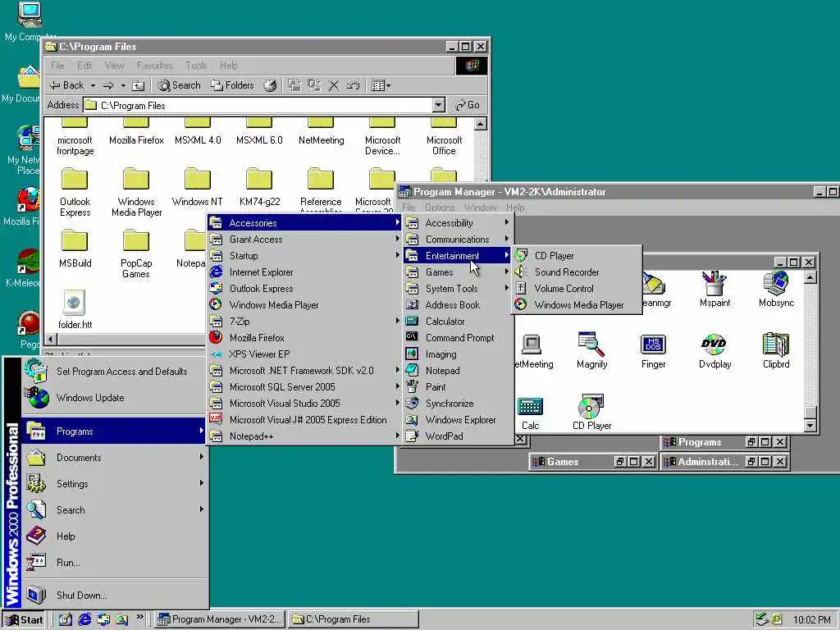
Task: Click Windows Media Player in Programs menu
Action: pyautogui.click(x=304, y=305)
